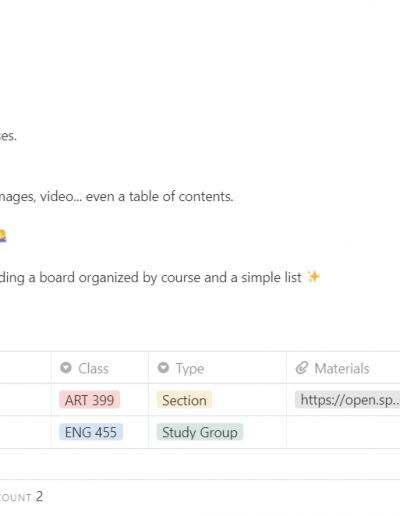
Task: Select the ENG 455 class tag
Action: pyautogui.click(x=91, y=432)
